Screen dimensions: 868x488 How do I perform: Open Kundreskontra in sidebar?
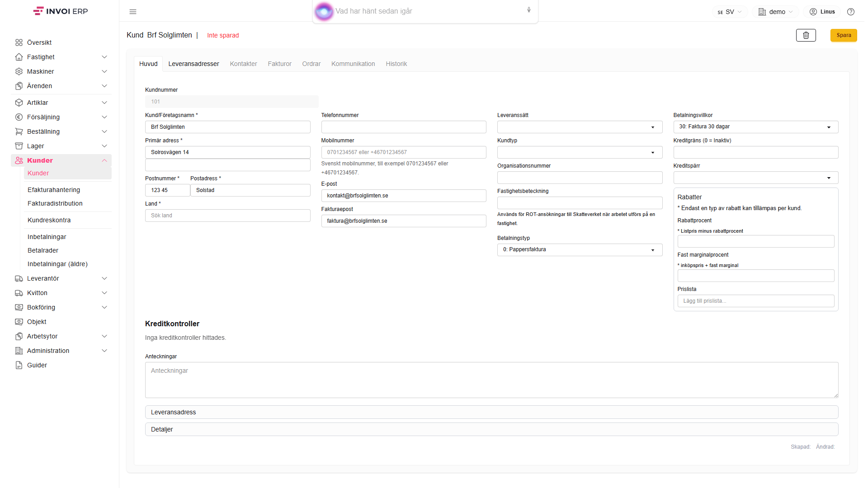click(x=49, y=220)
